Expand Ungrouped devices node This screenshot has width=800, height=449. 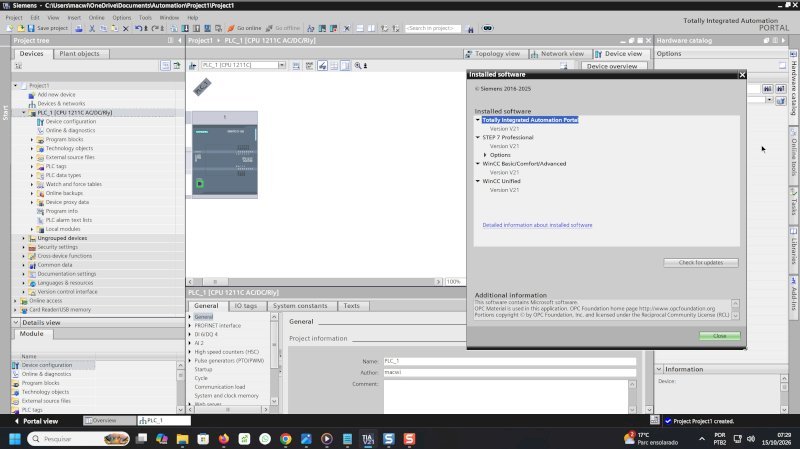(23, 238)
